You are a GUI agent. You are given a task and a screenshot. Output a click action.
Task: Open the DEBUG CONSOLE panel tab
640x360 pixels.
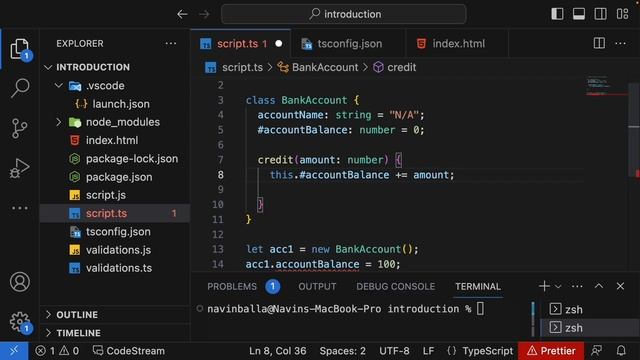click(396, 287)
